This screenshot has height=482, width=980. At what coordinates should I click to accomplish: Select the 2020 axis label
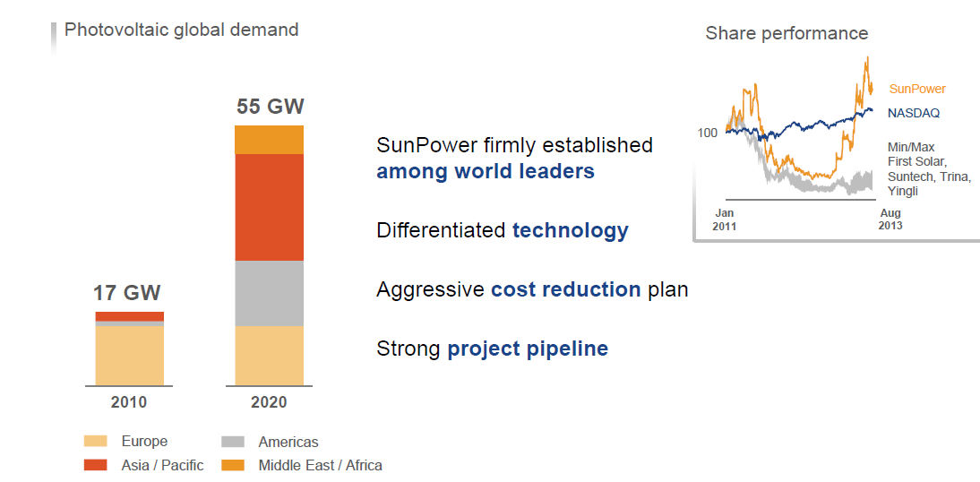269,402
